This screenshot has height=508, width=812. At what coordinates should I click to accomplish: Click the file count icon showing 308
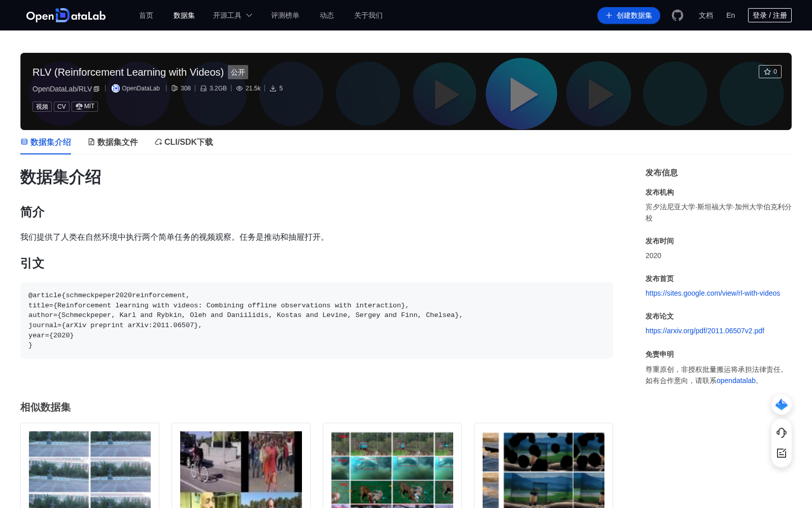pos(175,88)
